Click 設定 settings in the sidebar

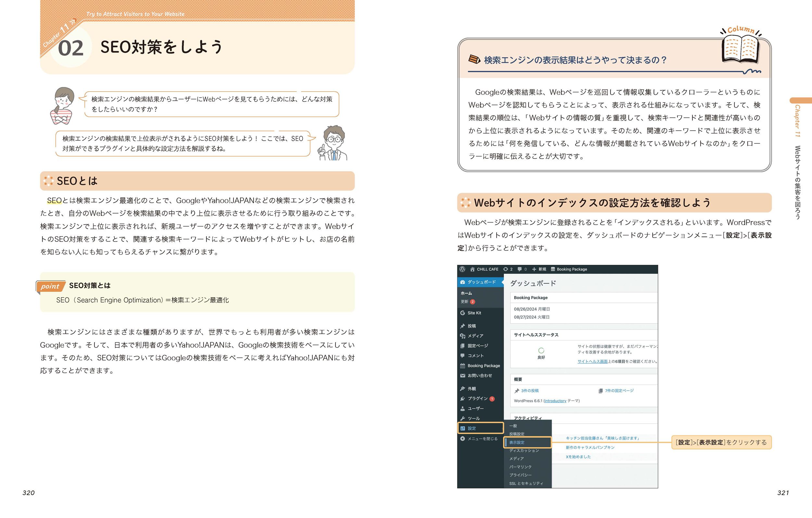tap(480, 428)
